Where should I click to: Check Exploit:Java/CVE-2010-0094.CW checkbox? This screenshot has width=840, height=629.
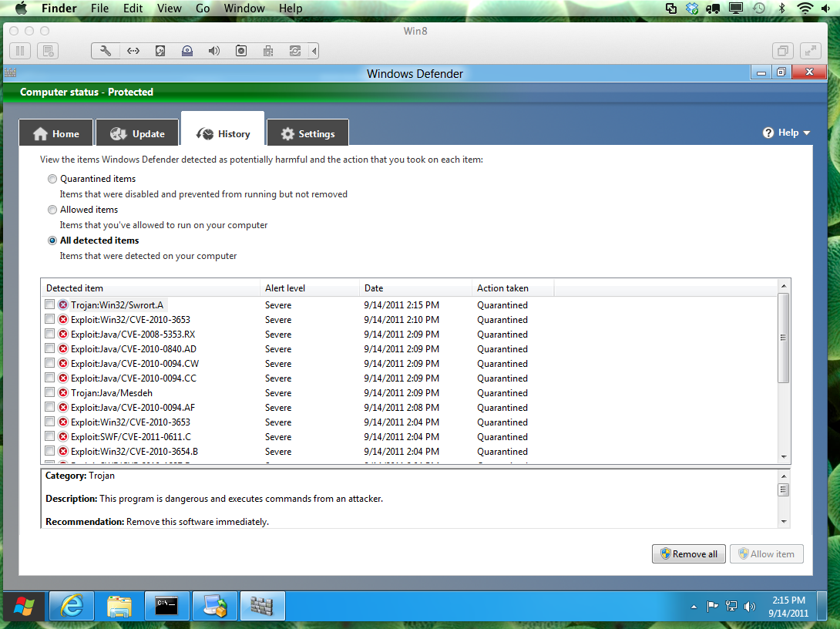coord(50,363)
